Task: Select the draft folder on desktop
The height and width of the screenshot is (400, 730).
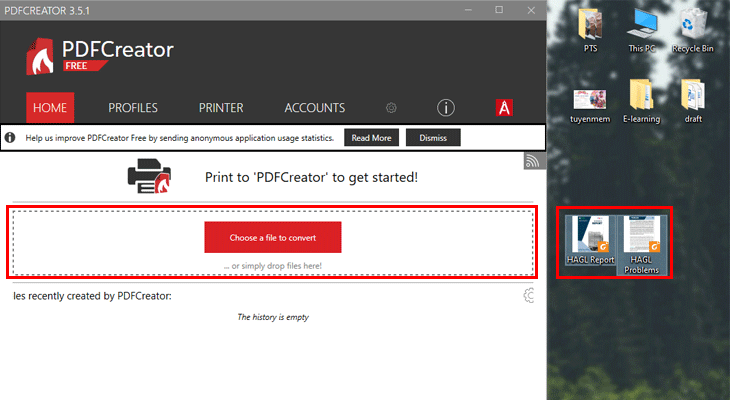Action: pos(693,102)
